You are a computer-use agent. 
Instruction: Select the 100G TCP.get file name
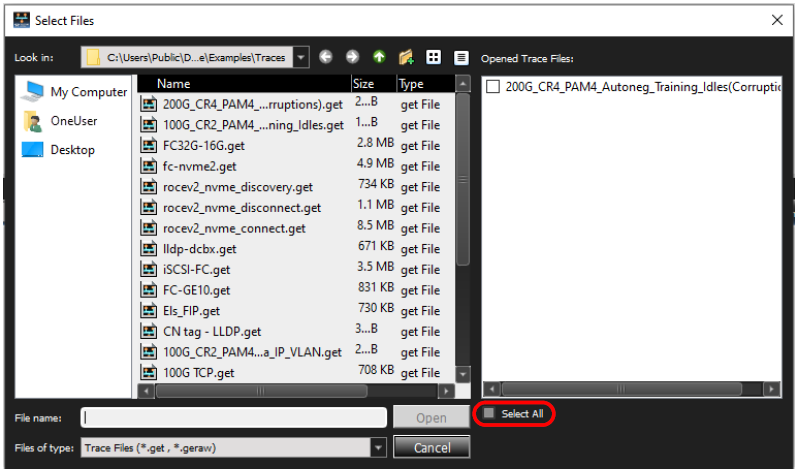tap(199, 373)
